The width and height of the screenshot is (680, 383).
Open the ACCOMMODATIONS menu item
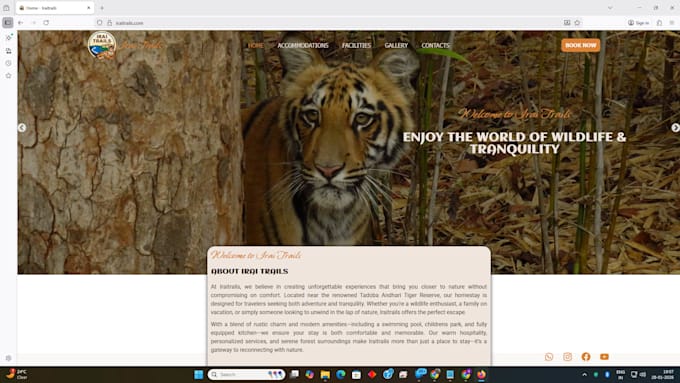pos(303,45)
